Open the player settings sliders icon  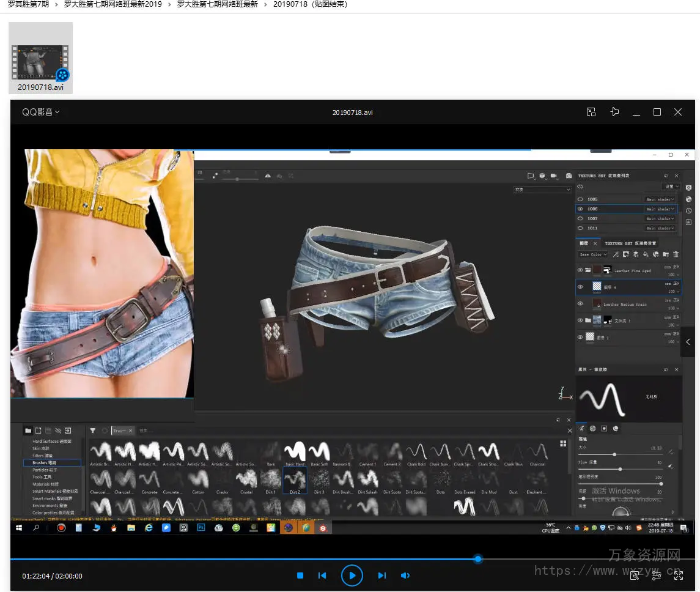pyautogui.click(x=657, y=575)
